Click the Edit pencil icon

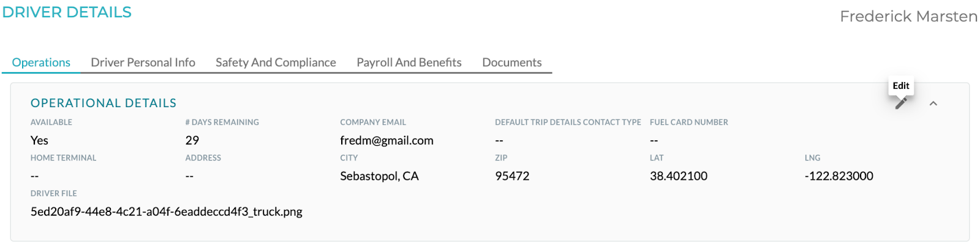coord(901,104)
